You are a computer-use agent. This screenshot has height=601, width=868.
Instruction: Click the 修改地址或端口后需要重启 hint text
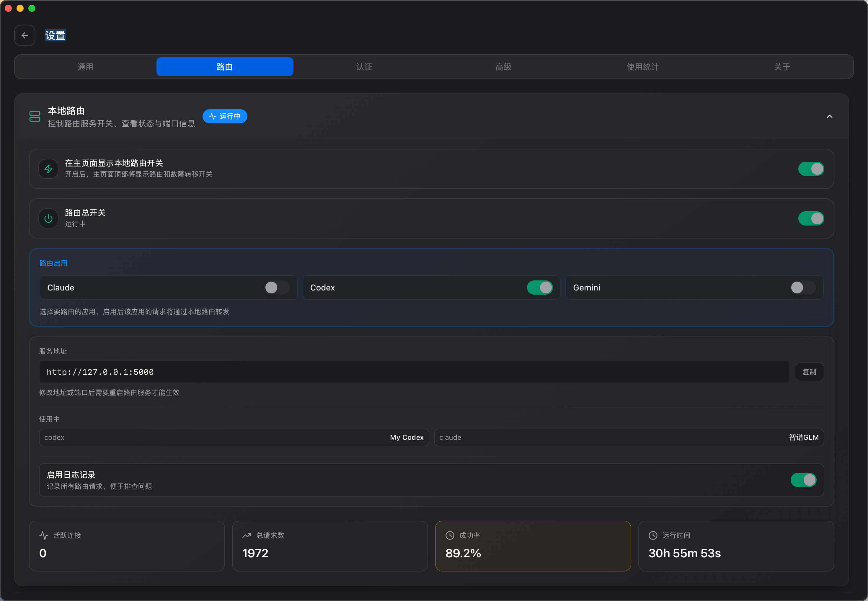point(109,392)
